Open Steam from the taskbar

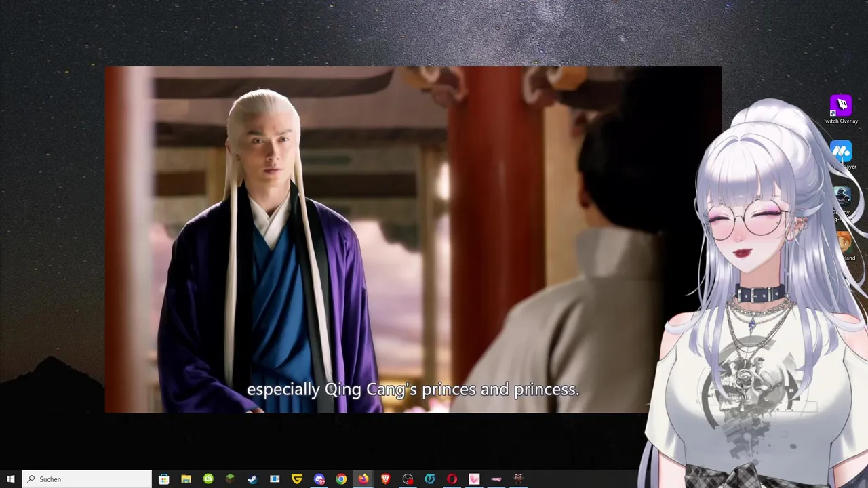click(x=252, y=479)
